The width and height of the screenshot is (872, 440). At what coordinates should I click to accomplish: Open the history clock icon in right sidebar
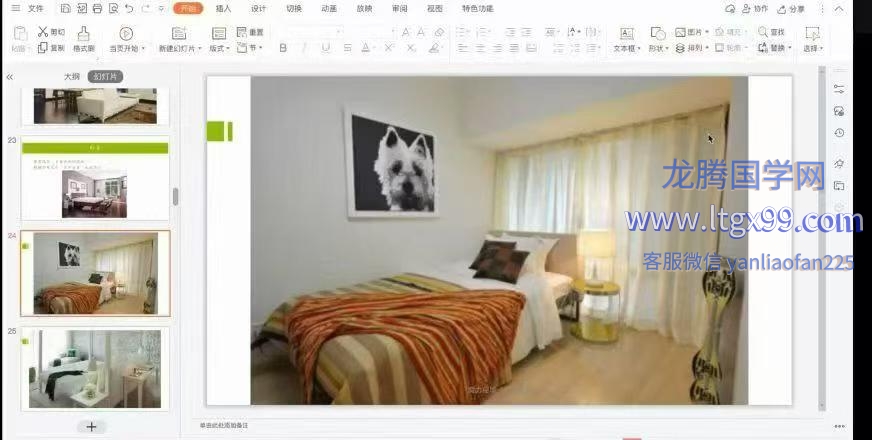839,133
